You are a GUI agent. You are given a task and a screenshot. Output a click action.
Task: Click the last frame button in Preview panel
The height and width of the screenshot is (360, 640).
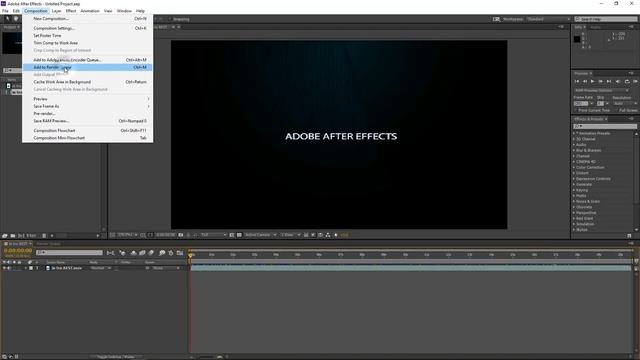coord(609,82)
